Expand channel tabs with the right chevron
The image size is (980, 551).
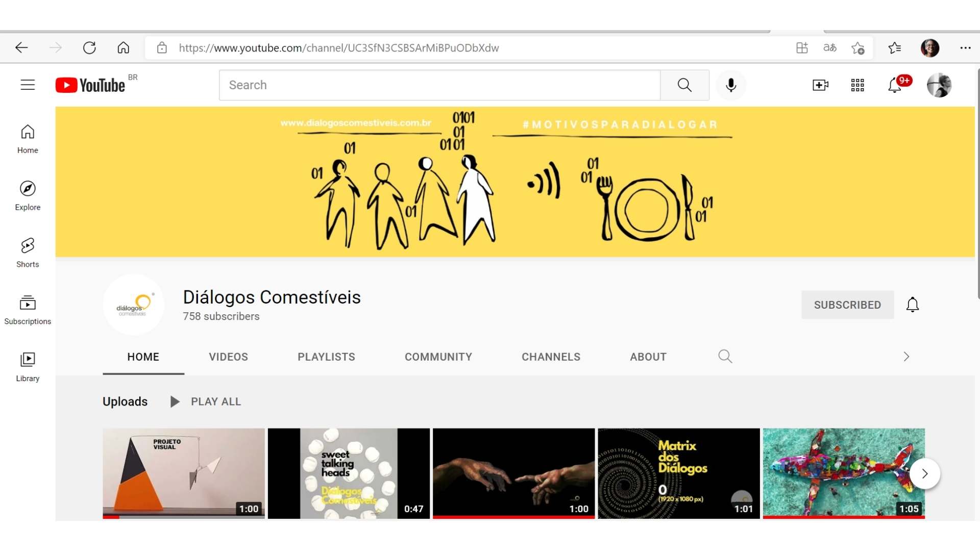(906, 356)
